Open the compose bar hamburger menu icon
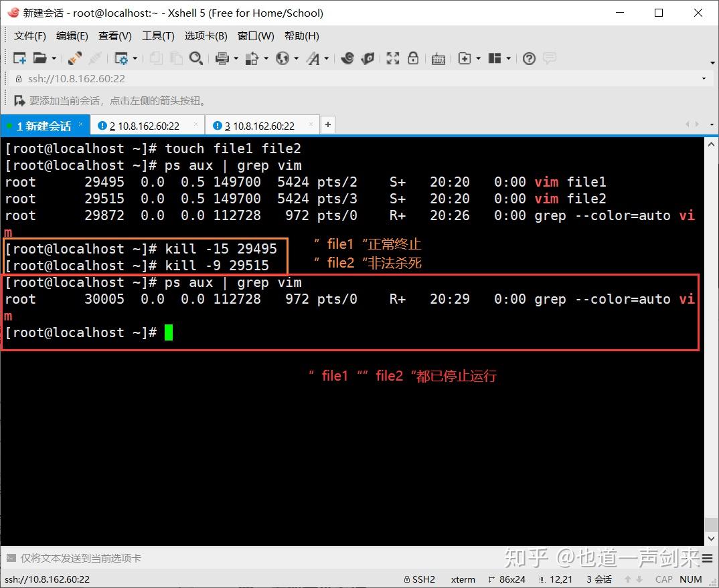The image size is (719, 588). coord(707,558)
